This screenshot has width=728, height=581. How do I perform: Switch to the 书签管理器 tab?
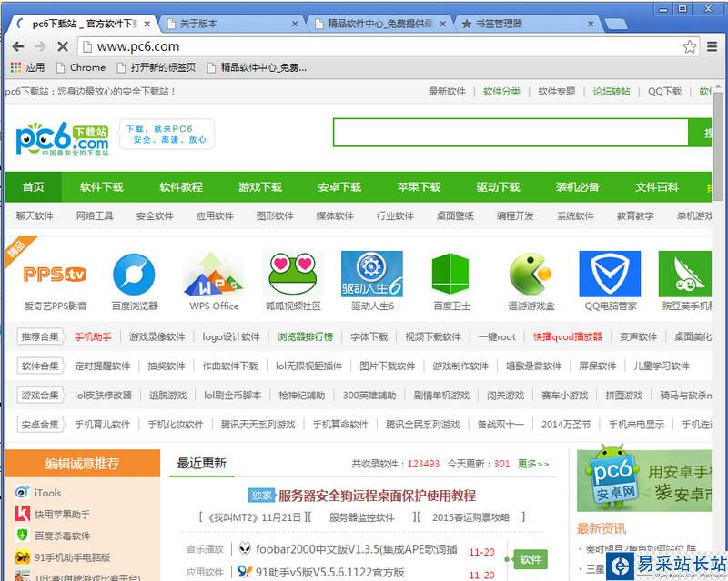coord(529,24)
